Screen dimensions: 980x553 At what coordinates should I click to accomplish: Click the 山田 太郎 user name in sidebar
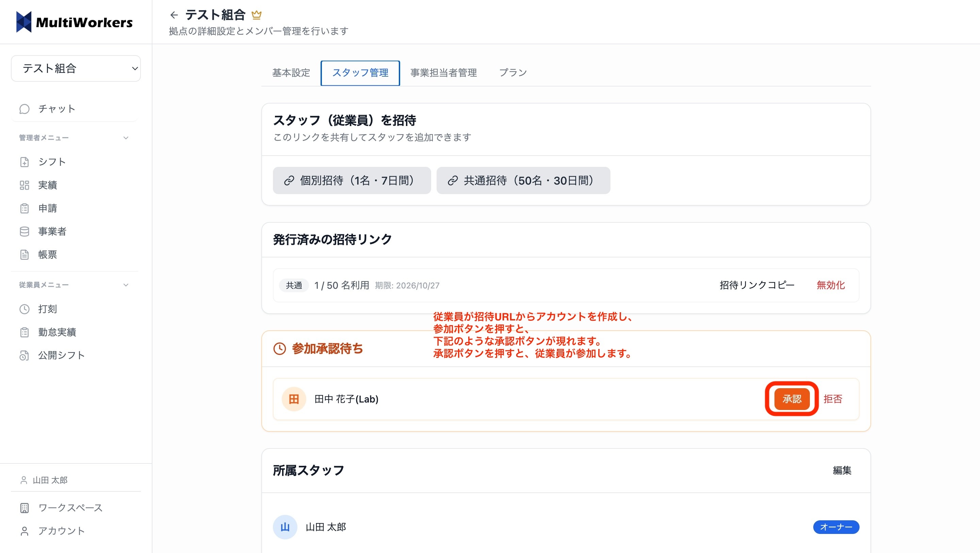(50, 480)
